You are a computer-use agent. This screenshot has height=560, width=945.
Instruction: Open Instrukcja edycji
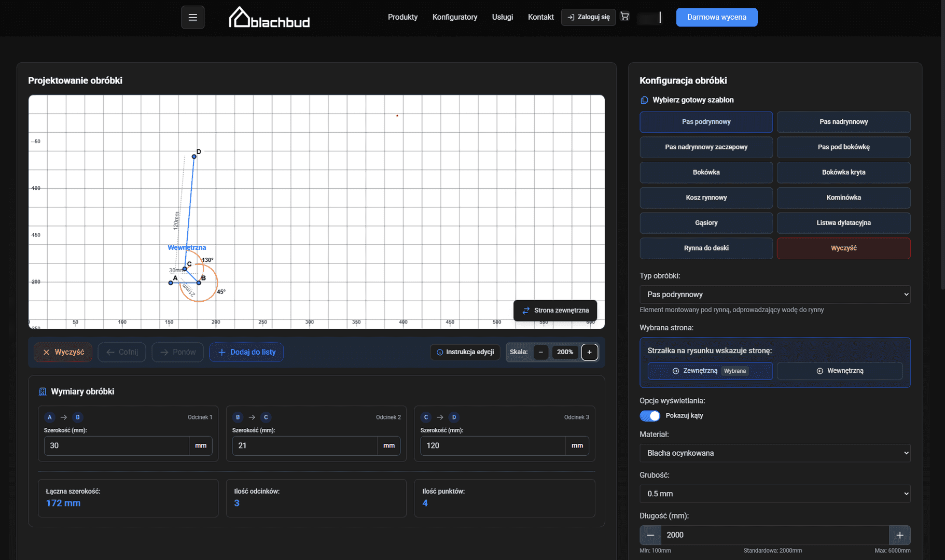pos(465,352)
